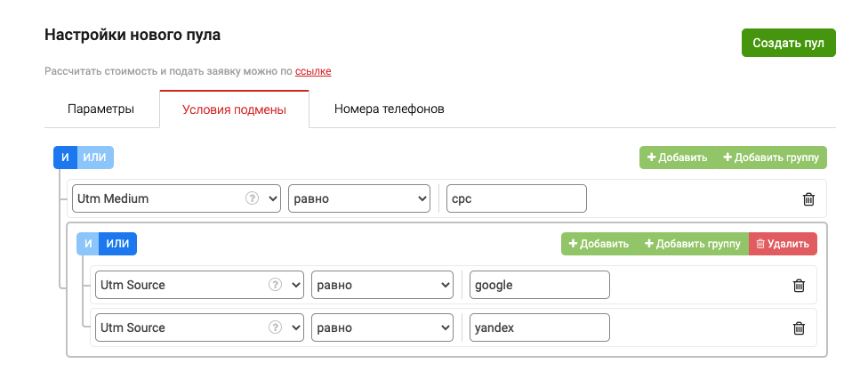The width and height of the screenshot is (868, 388).
Task: Show help tooltip for Utm Medium field
Action: pyautogui.click(x=252, y=198)
